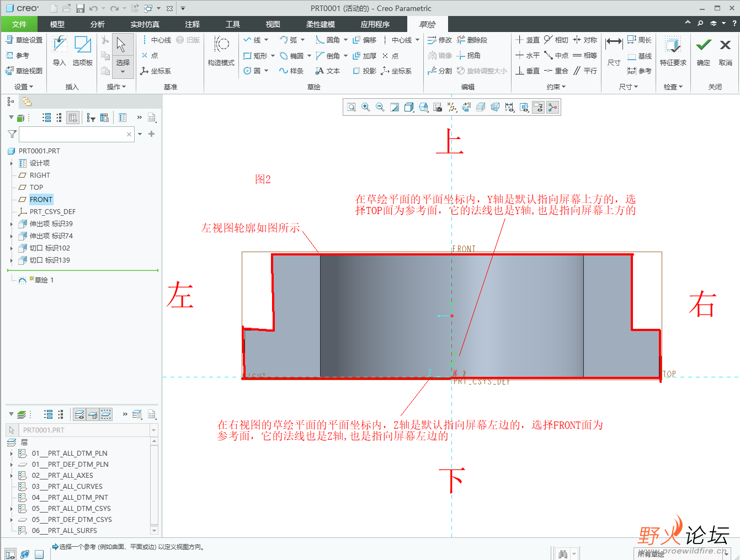Select the 矩形 rectangle tool
This screenshot has width=740, height=560.
pyautogui.click(x=255, y=56)
